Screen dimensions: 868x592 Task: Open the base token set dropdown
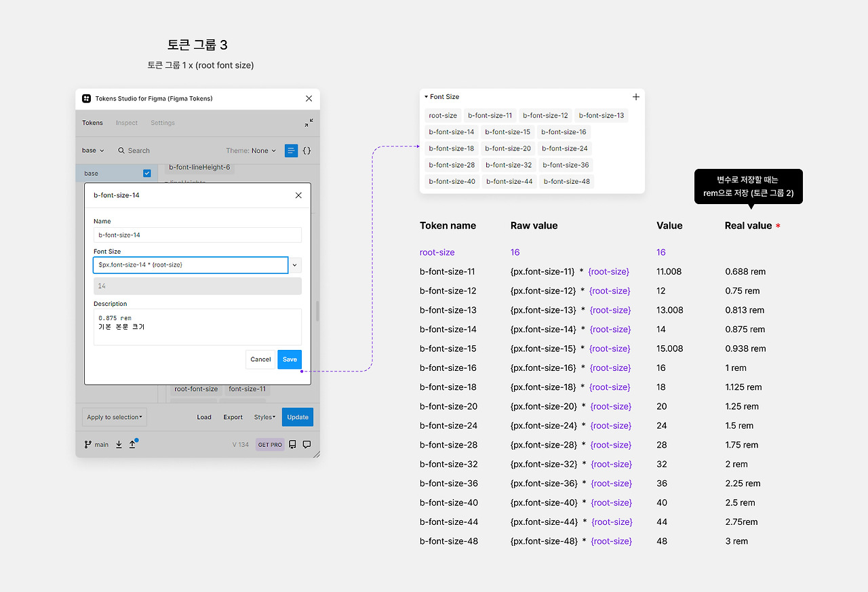pyautogui.click(x=94, y=151)
